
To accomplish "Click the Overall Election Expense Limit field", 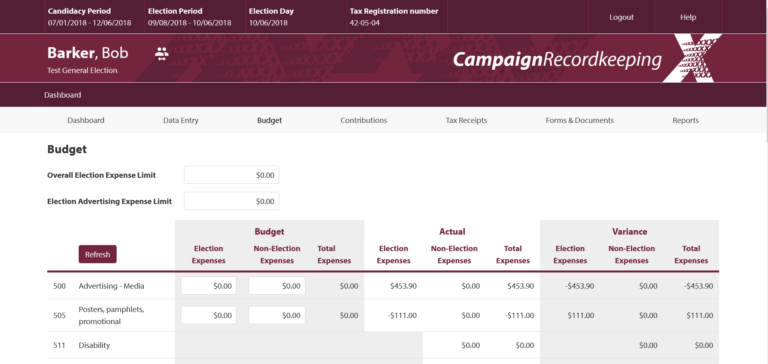I will click(x=232, y=175).
